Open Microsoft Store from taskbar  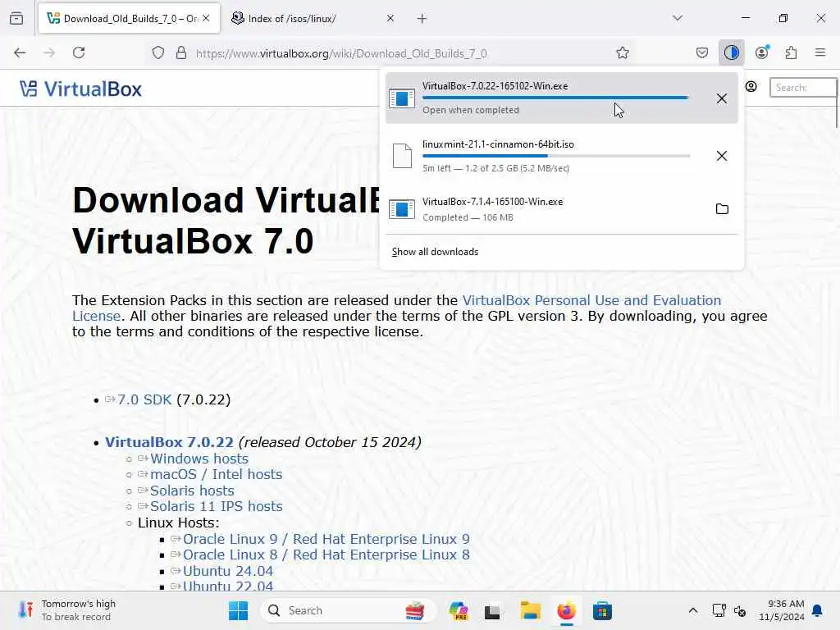tap(602, 610)
